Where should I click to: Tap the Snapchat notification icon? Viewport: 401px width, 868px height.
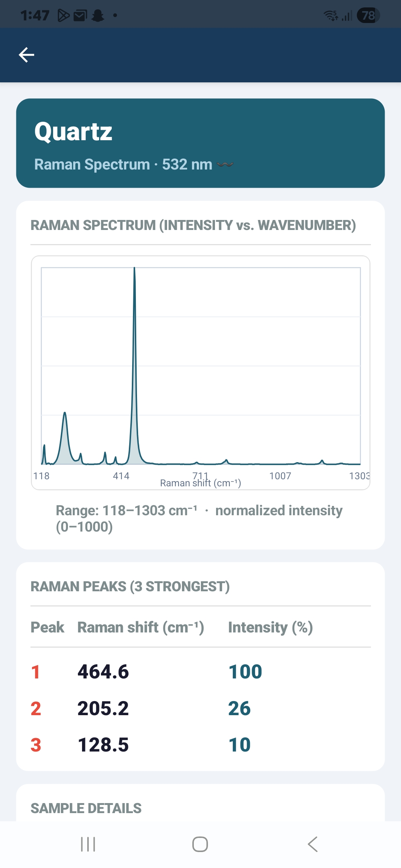click(98, 15)
